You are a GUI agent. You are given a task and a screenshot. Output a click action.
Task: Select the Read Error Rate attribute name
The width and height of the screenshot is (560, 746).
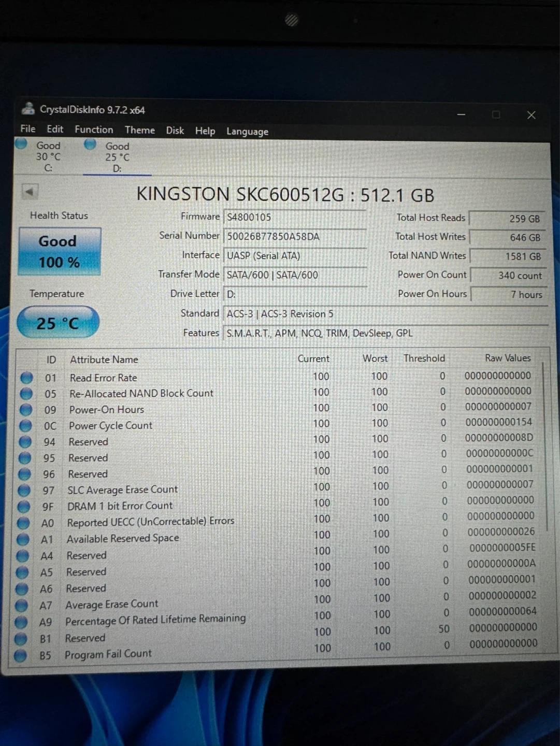(x=104, y=378)
